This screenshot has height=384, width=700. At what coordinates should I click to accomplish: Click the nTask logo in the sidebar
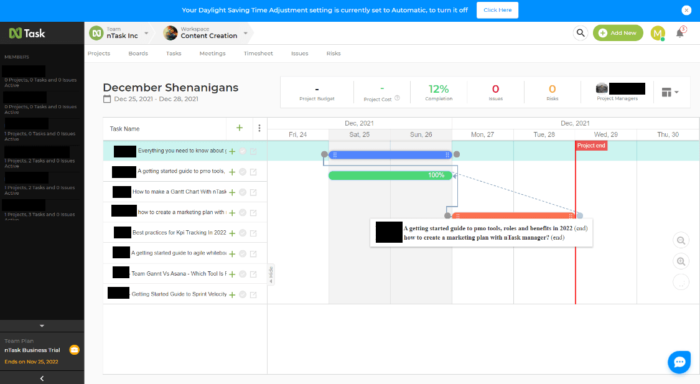[27, 33]
